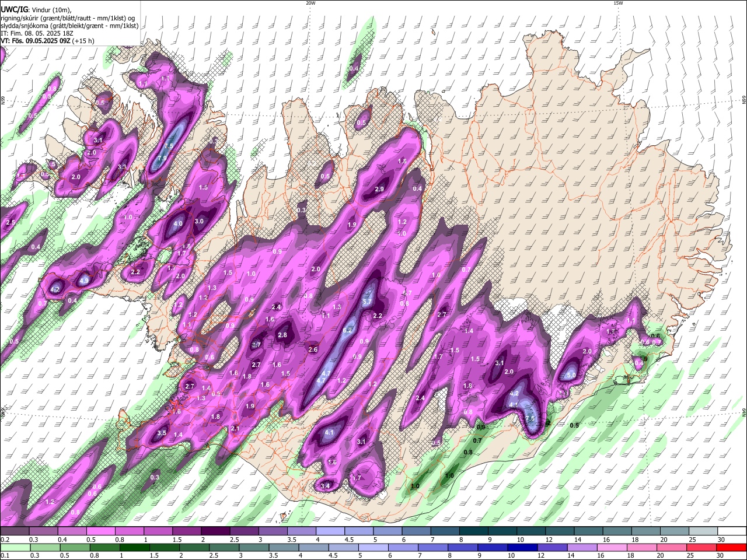The width and height of the screenshot is (747, 560).
Task: Click the 25–30 pale grey swatch, upper legend
Action: pos(704,531)
